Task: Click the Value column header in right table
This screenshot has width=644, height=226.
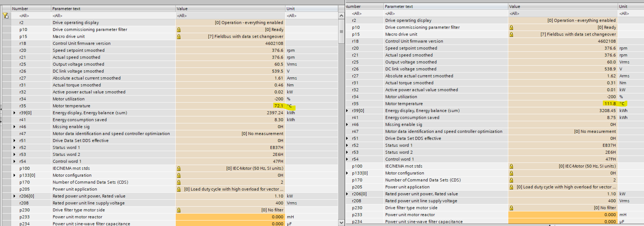Action: 514,6
